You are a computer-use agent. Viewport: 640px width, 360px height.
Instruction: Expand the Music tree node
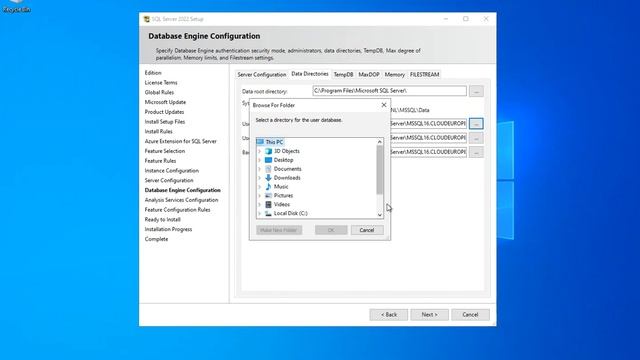[x=260, y=187]
